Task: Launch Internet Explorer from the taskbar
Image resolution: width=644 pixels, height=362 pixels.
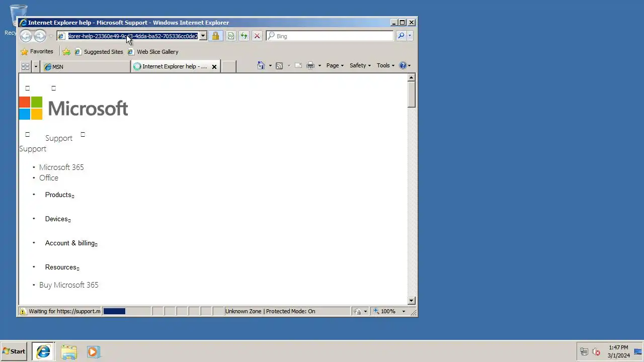Action: click(x=43, y=351)
